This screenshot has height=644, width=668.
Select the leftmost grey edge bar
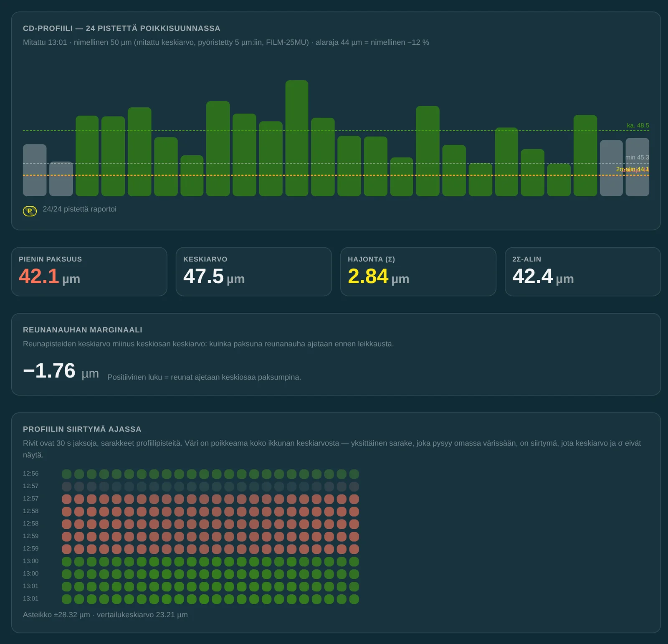point(35,170)
